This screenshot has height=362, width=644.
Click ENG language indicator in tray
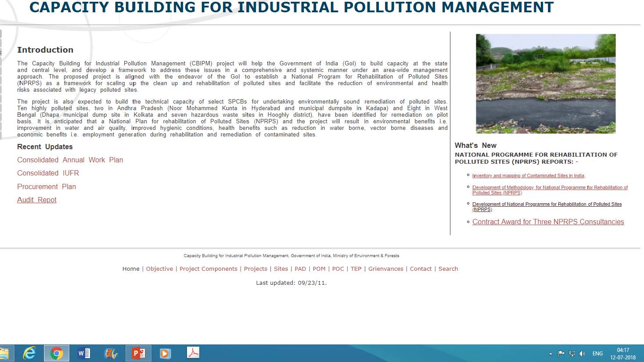click(597, 354)
